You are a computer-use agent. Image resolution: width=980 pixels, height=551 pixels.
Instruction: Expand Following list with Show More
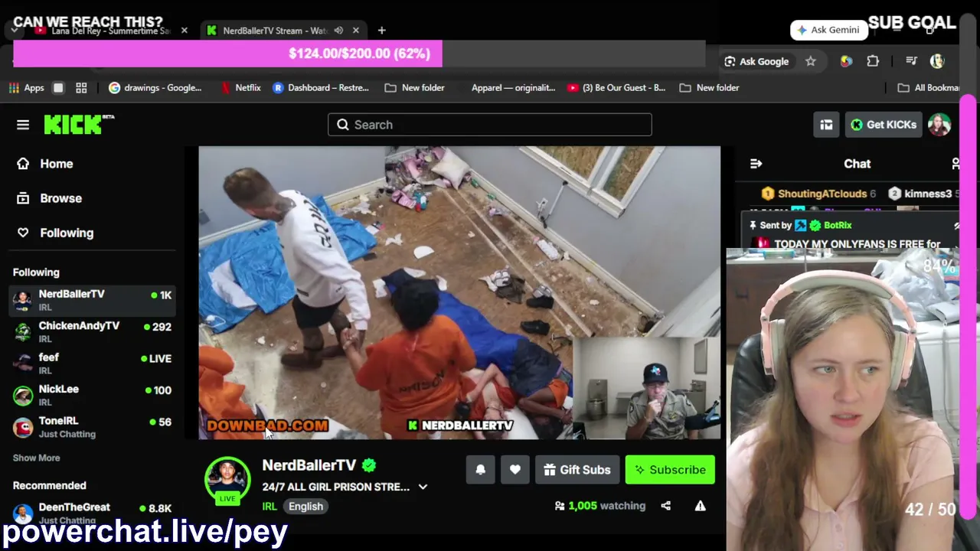click(36, 458)
